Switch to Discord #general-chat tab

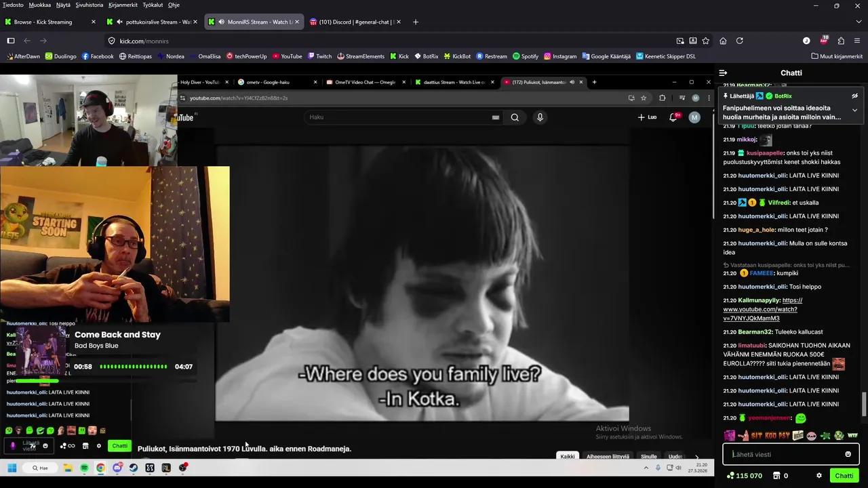click(x=356, y=22)
